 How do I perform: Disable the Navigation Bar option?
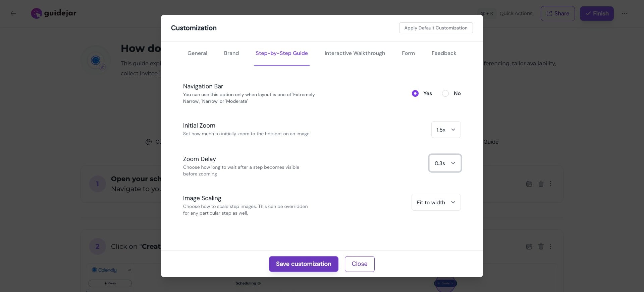pyautogui.click(x=445, y=93)
